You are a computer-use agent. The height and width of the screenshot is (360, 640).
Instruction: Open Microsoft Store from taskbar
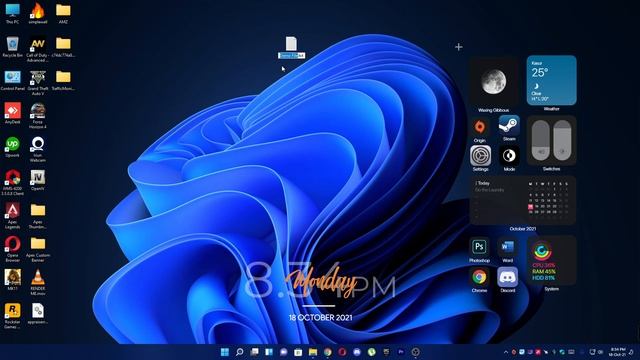pyautogui.click(x=298, y=352)
